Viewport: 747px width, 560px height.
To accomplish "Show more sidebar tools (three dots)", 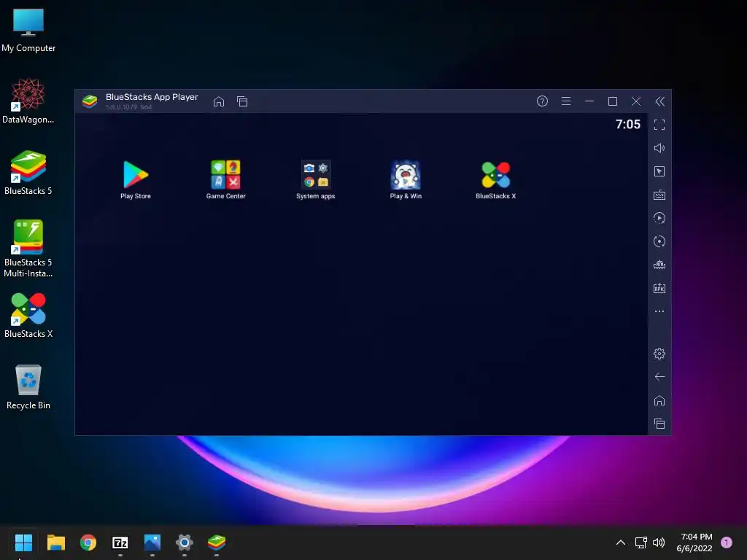I will point(659,311).
